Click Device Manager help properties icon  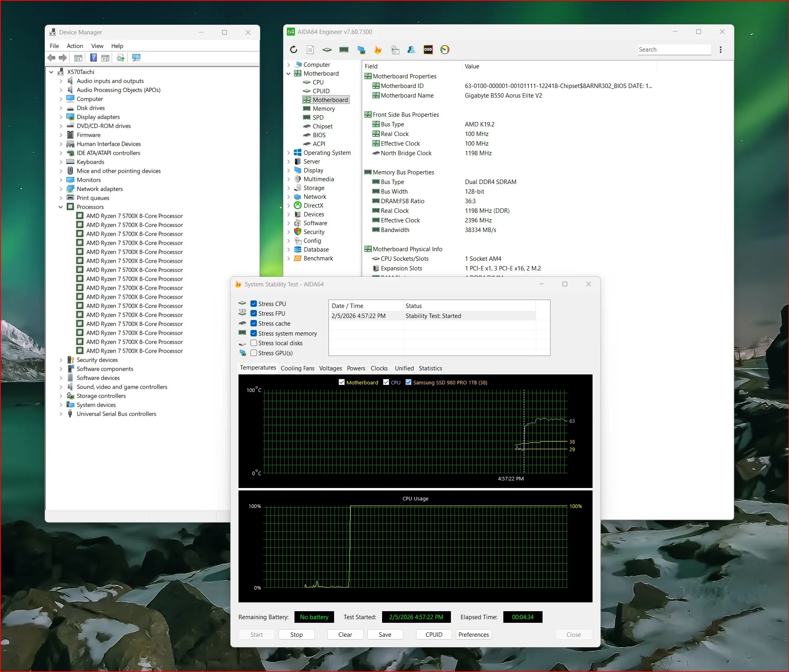point(93,58)
